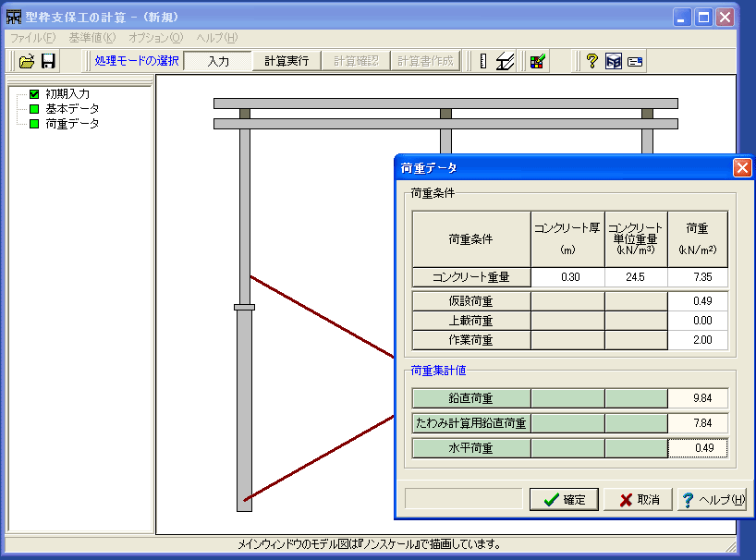This screenshot has width=756, height=560.
Task: Minimize the main application window
Action: 682,18
